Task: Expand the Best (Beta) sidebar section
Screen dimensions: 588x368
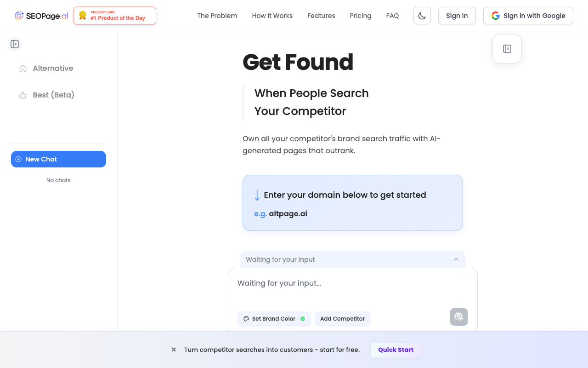Action: [53, 95]
